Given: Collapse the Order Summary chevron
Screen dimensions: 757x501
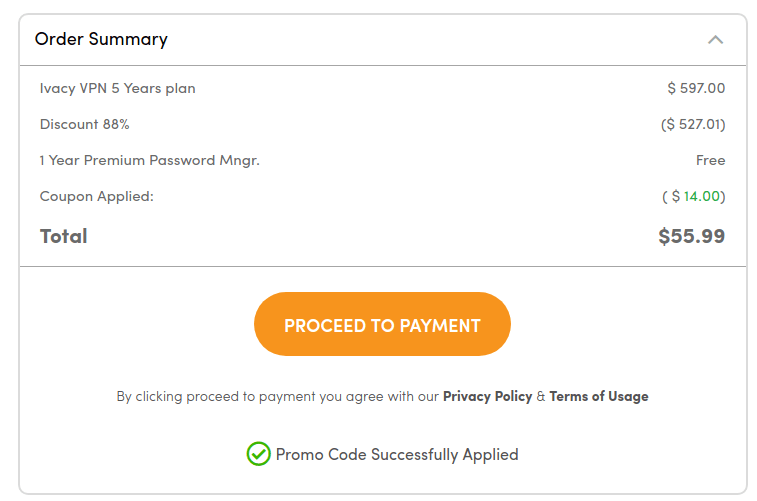Looking at the screenshot, I should 715,40.
